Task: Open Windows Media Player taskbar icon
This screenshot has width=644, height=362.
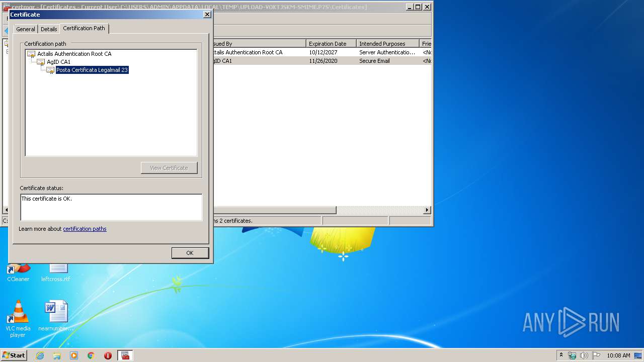Action: click(x=74, y=355)
